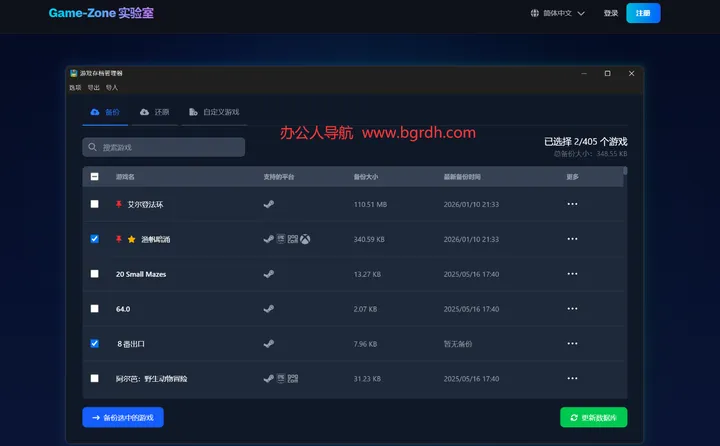Screen dimensions: 720x446
Task: Click the Steam icon in 8番出口 row
Action: pyautogui.click(x=269, y=344)
